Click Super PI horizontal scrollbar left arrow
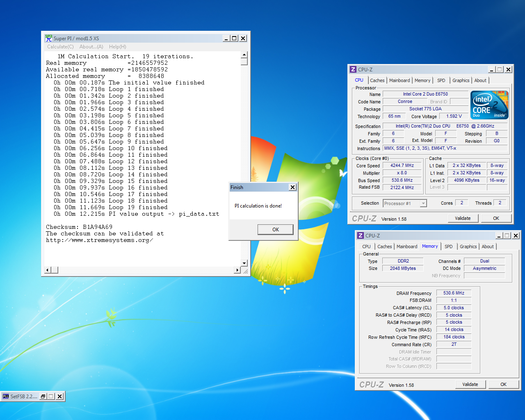Image resolution: width=525 pixels, height=420 pixels. pos(48,270)
